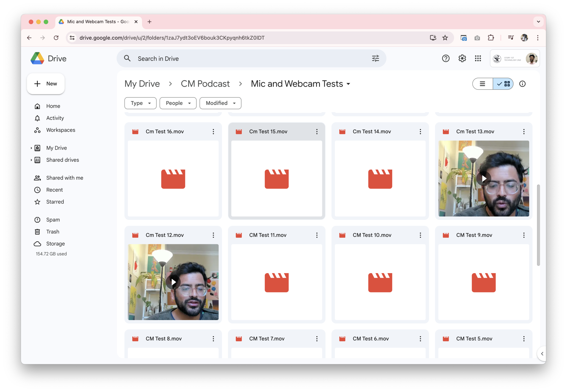Viewport: 567px width, 392px height.
Task: Open Chrome's three-dot menu
Action: click(x=537, y=38)
